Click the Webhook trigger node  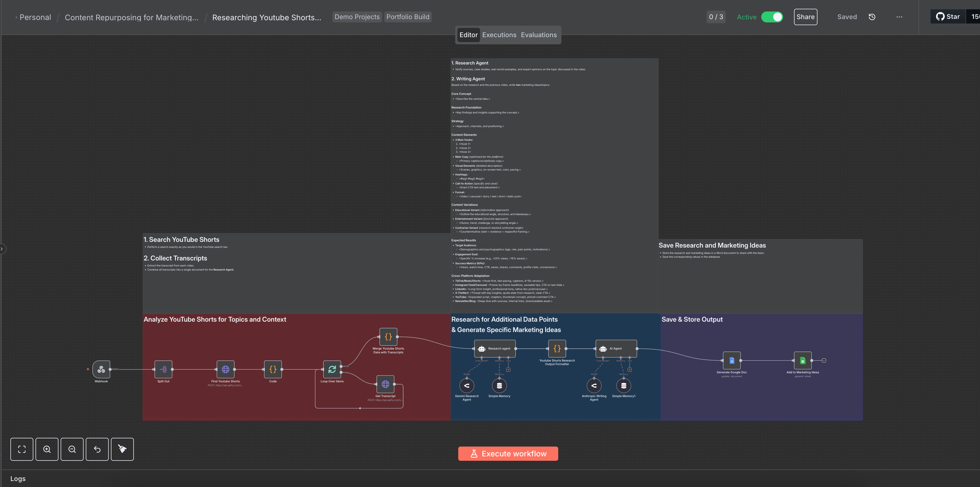[101, 369]
